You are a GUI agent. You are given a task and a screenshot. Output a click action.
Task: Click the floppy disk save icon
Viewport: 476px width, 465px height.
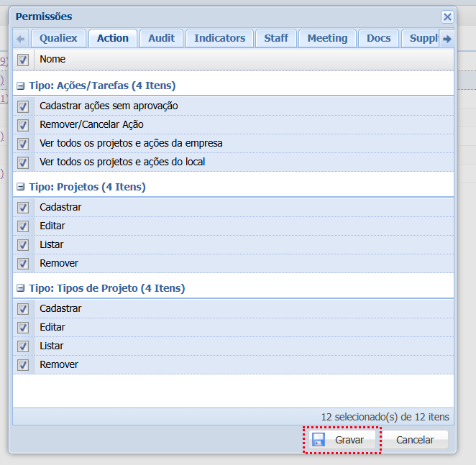coord(319,439)
